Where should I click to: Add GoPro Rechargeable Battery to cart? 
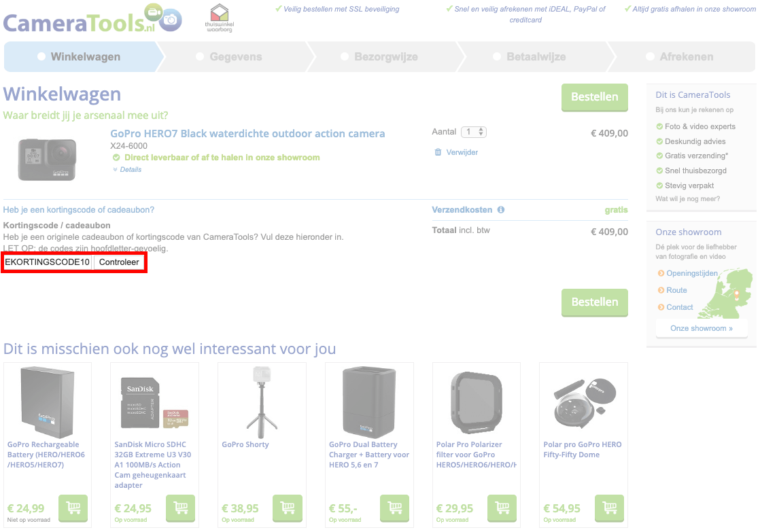73,508
